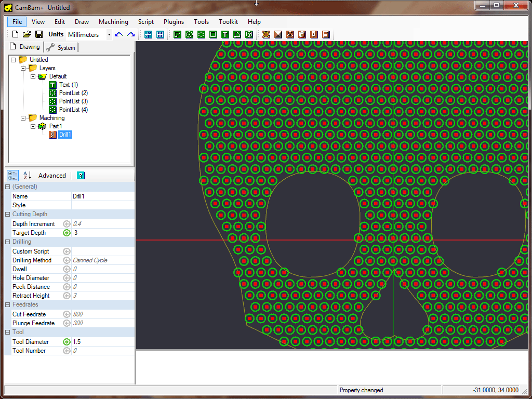Click the Pocket machining operation icon

pos(278,34)
